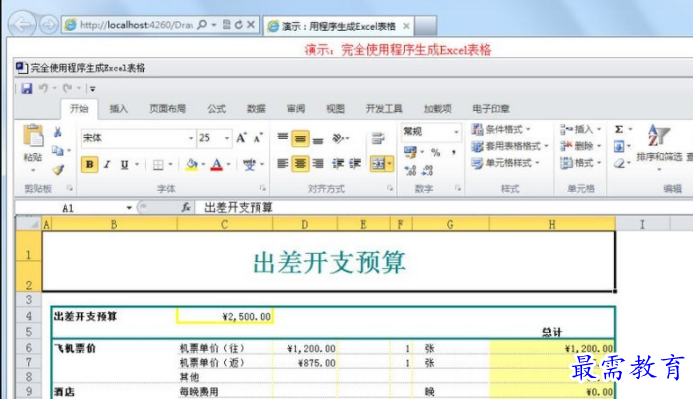Open 套用表格格式 table format menu

point(510,146)
